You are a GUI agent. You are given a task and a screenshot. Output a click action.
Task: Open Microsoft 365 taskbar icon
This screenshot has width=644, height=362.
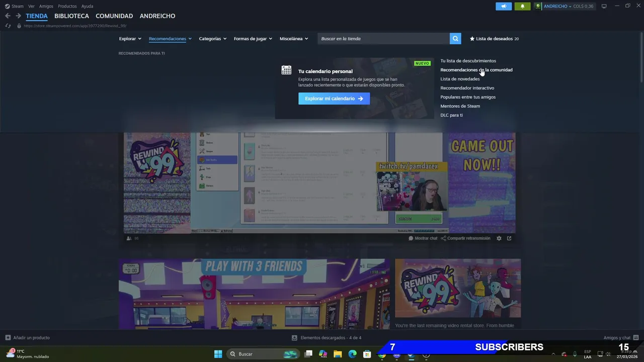[323, 354]
